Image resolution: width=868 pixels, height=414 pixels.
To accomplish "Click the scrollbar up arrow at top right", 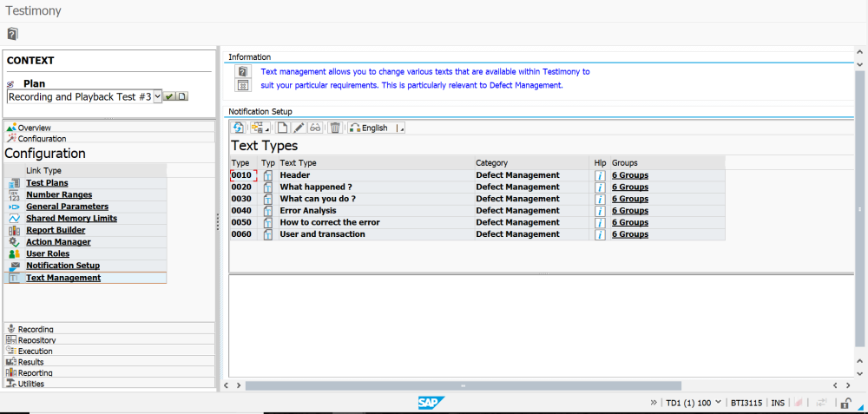I will pos(859,52).
